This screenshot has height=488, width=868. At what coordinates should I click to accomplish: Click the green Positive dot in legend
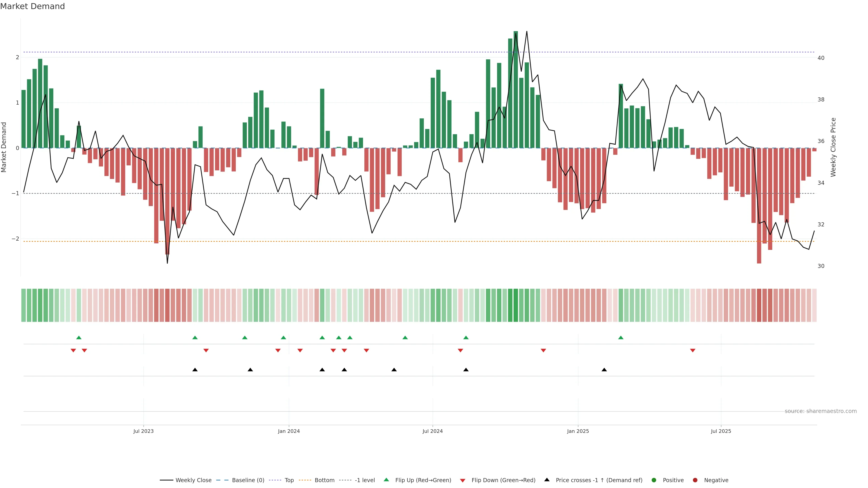(654, 480)
